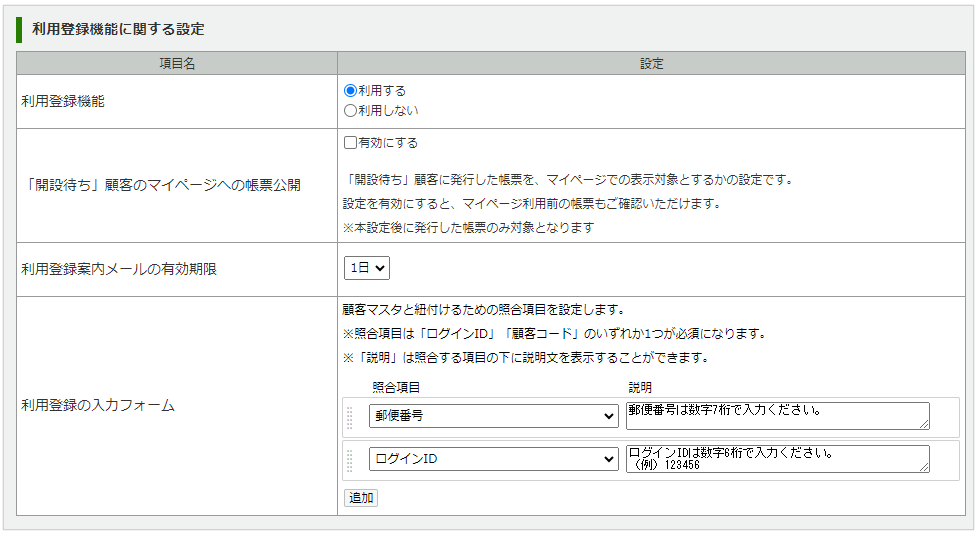The height and width of the screenshot is (533, 977).
Task: Open the ログインID matching item dropdown
Action: point(493,459)
